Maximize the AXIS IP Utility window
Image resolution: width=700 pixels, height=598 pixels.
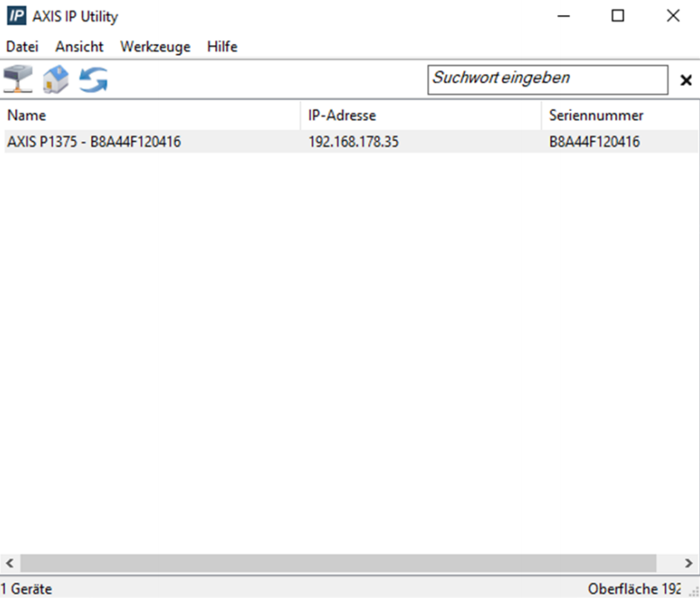coord(618,16)
